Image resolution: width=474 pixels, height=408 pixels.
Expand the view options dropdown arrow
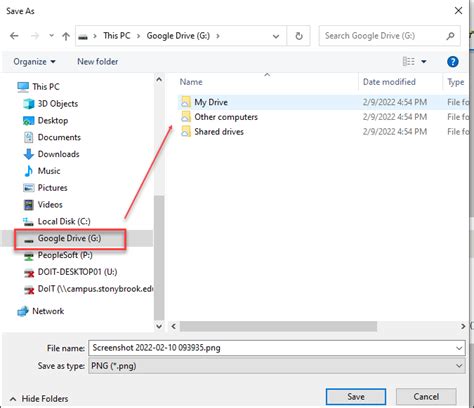click(424, 62)
